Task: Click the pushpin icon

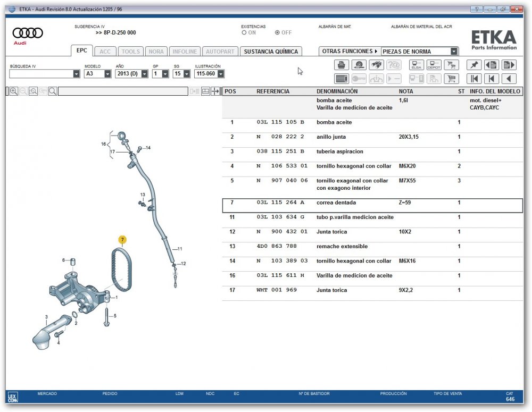Action: click(x=474, y=65)
